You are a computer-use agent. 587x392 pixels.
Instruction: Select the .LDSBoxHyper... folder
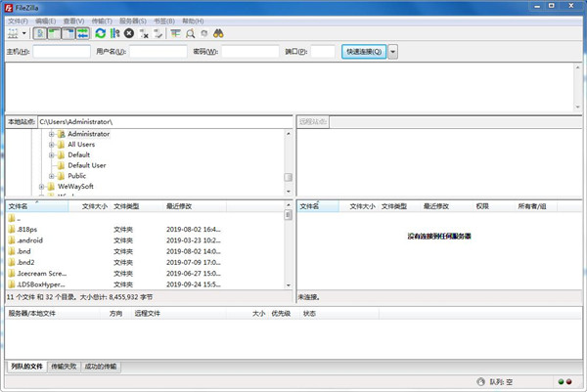click(145, 284)
